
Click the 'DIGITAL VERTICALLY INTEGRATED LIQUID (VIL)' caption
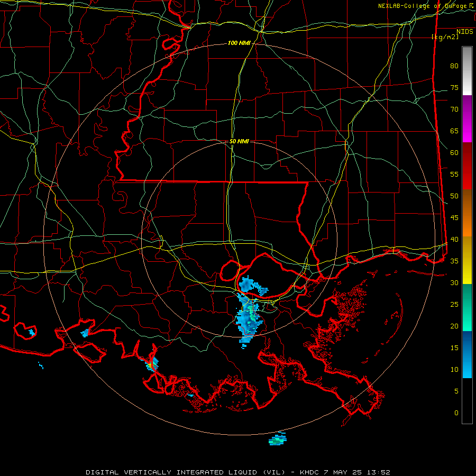click(185, 472)
